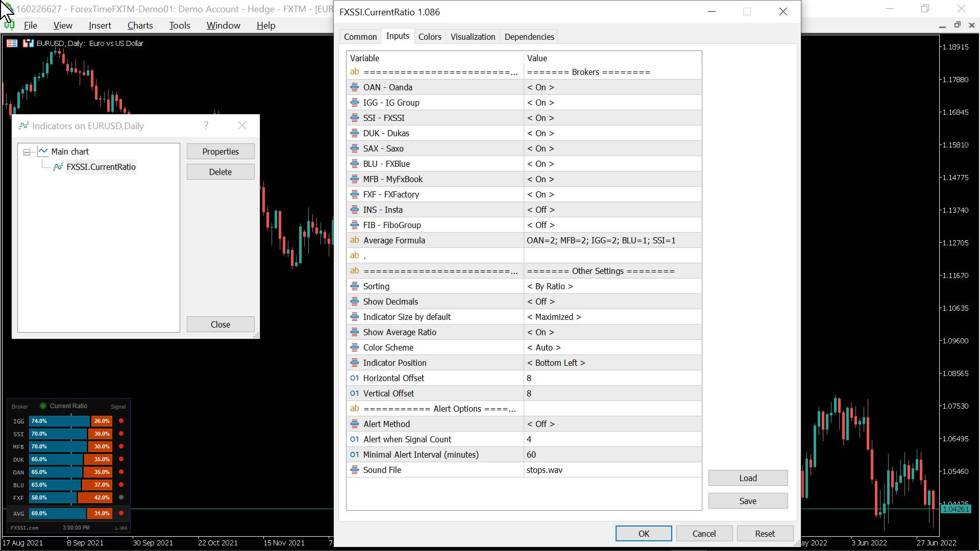Click the Inputs tab in indicator settings
Image resolution: width=980 pixels, height=551 pixels.
(x=397, y=36)
